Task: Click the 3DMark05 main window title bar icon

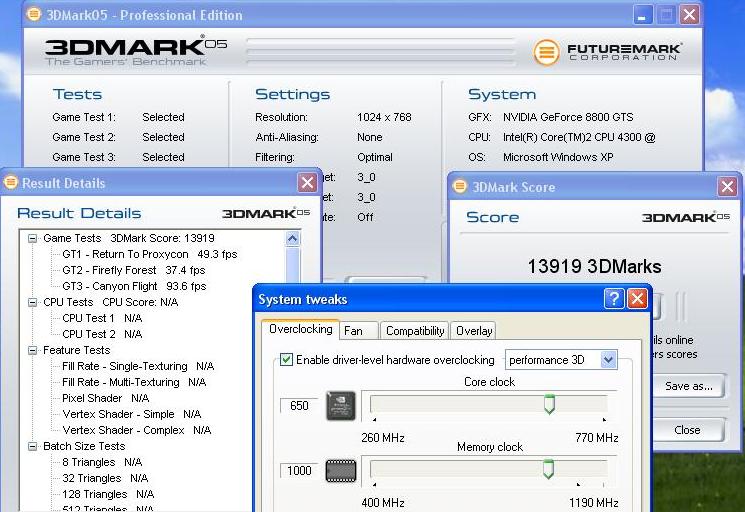Action: (x=34, y=14)
